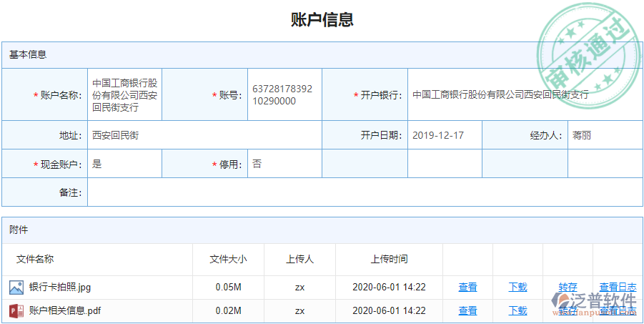Click the PDF icon for 账户相关信息.pdf
This screenshot has height=324, width=644.
coord(16,310)
